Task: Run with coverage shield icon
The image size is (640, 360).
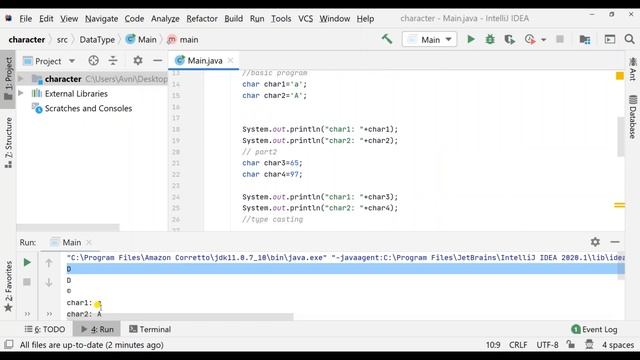Action: coord(509,39)
